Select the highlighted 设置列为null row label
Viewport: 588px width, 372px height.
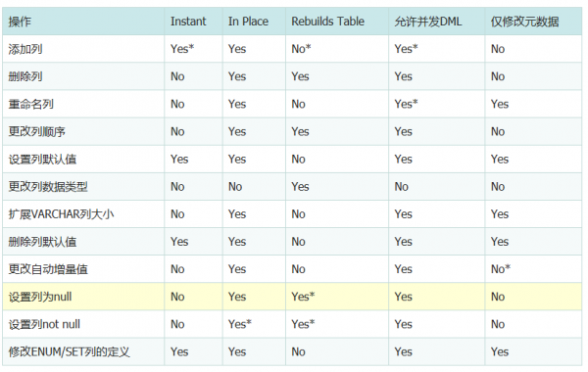click(40, 297)
